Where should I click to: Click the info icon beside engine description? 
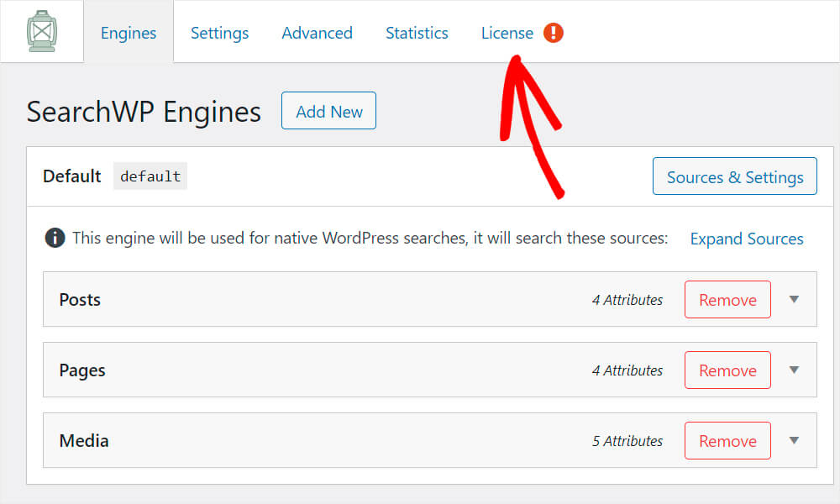click(x=55, y=238)
